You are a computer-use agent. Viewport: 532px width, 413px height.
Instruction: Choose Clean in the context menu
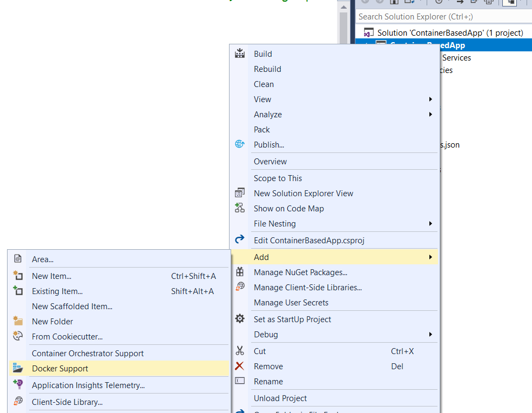tap(264, 84)
